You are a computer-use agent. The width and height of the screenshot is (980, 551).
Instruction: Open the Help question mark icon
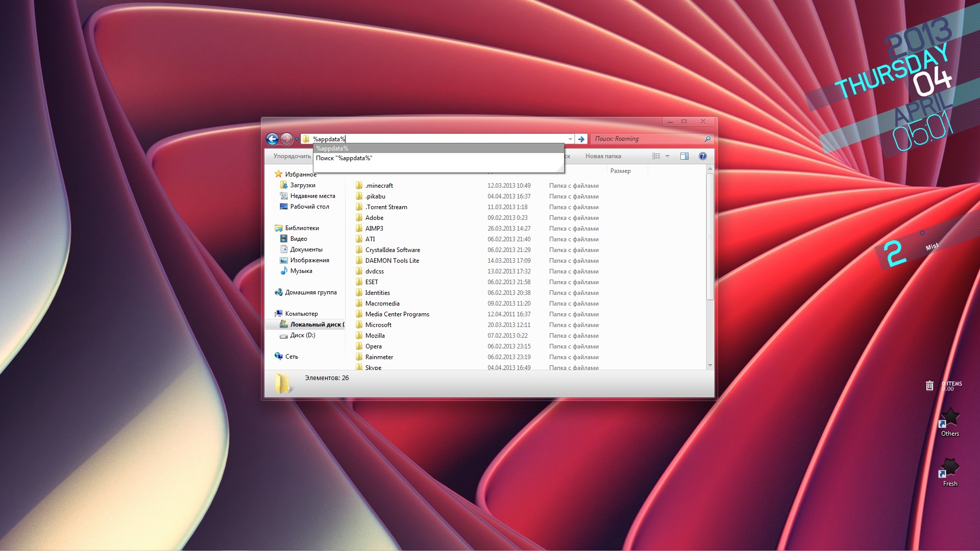(702, 156)
